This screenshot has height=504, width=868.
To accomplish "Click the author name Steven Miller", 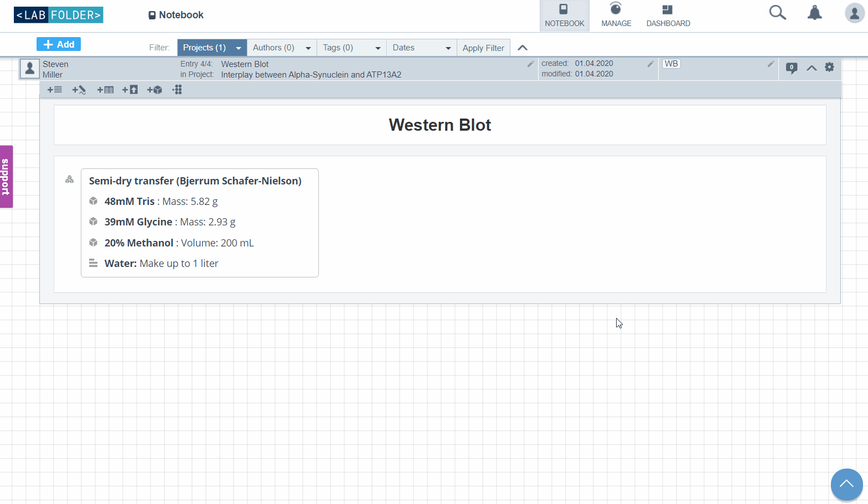I will coord(55,69).
